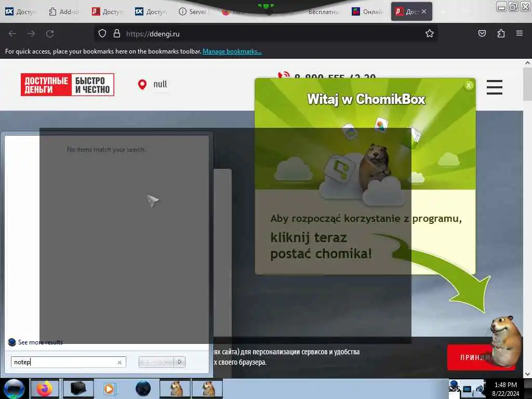The height and width of the screenshot is (399, 532).
Task: Show site security info via padlock
Action: tap(117, 34)
